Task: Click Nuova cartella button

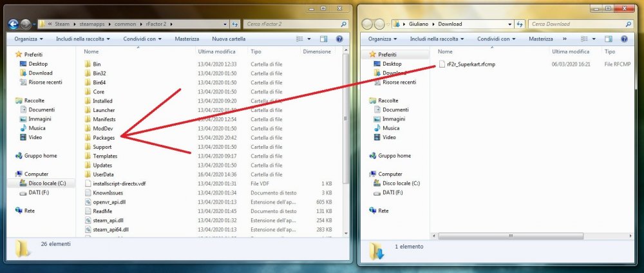Action: point(229,39)
